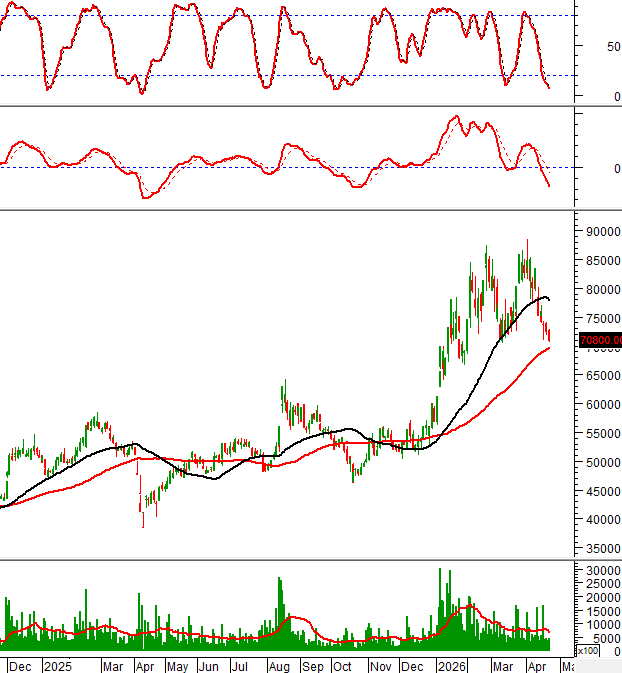This screenshot has height=673, width=622.
Task: Click the x100 volume multiplier label
Action: pos(588,652)
